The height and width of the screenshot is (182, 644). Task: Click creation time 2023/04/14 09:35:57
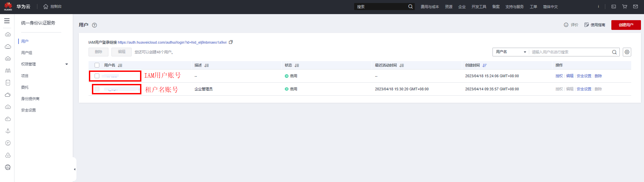tap(492, 89)
